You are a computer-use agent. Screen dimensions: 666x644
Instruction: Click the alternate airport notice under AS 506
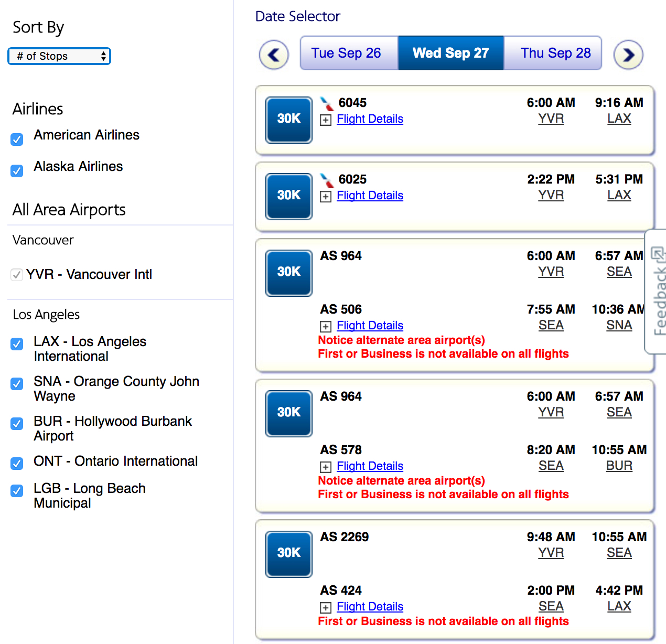402,340
